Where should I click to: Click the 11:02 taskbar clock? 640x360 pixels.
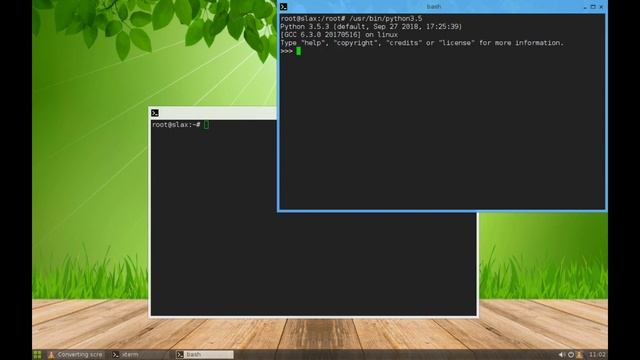pos(597,355)
